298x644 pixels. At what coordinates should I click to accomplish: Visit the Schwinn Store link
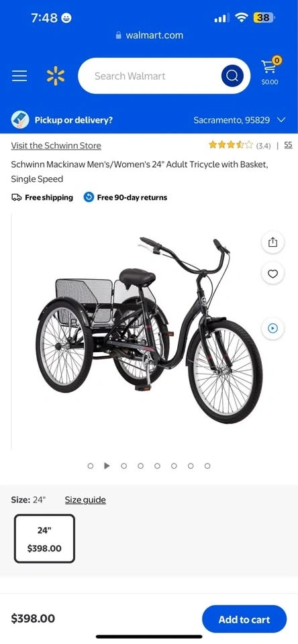pos(56,146)
